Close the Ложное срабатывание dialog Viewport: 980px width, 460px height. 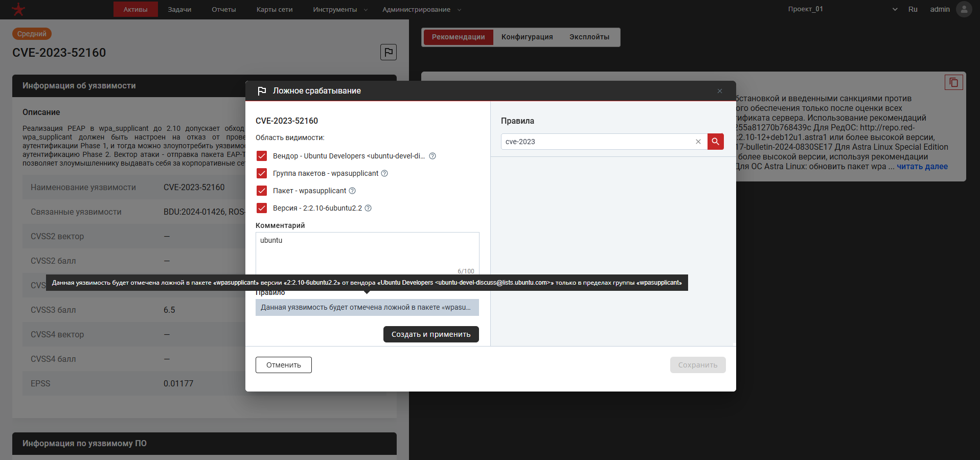[x=720, y=91]
